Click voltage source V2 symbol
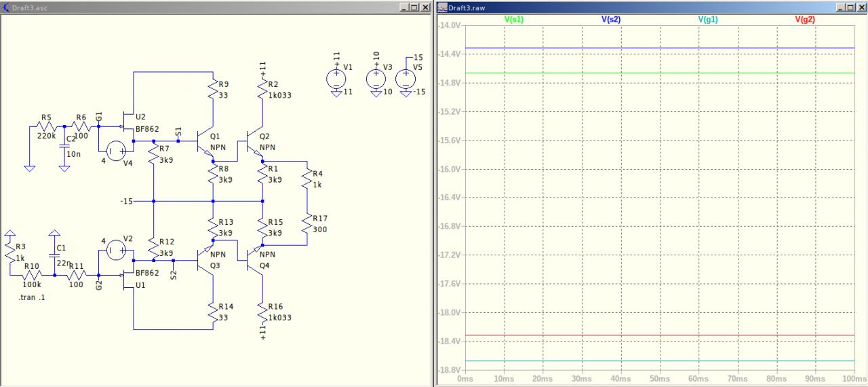The image size is (868, 387). [x=116, y=250]
